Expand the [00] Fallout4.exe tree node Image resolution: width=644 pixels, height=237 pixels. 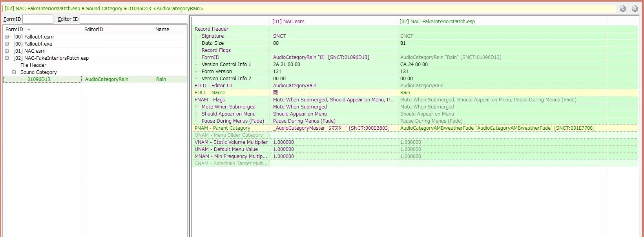[7, 44]
